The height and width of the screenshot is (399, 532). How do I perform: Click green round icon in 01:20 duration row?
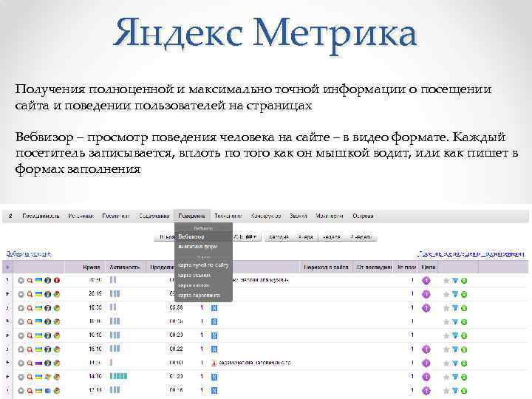[464, 378]
